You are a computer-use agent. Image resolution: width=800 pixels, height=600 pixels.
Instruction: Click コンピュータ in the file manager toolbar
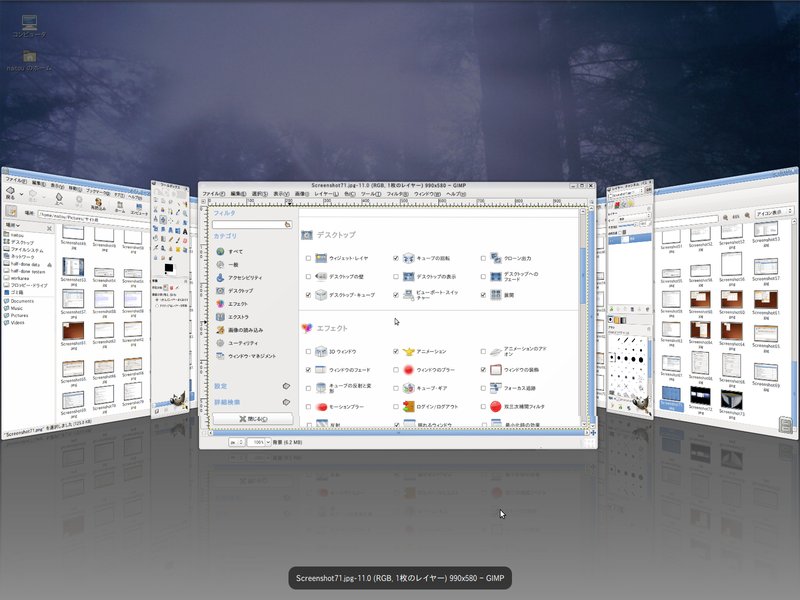pyautogui.click(x=139, y=210)
